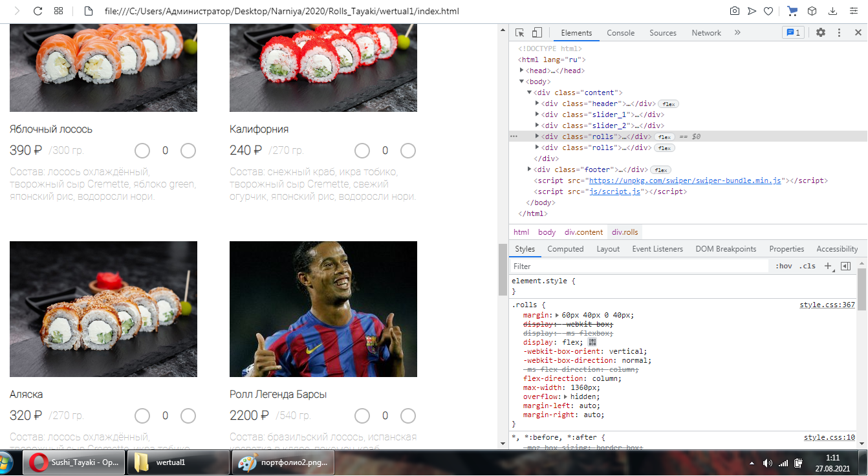Toggle the flex badge on the selected rolls div
868x476 pixels.
(x=664, y=136)
